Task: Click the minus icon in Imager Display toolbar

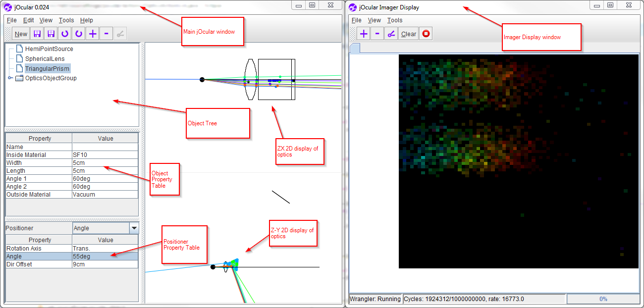Action: [x=377, y=34]
